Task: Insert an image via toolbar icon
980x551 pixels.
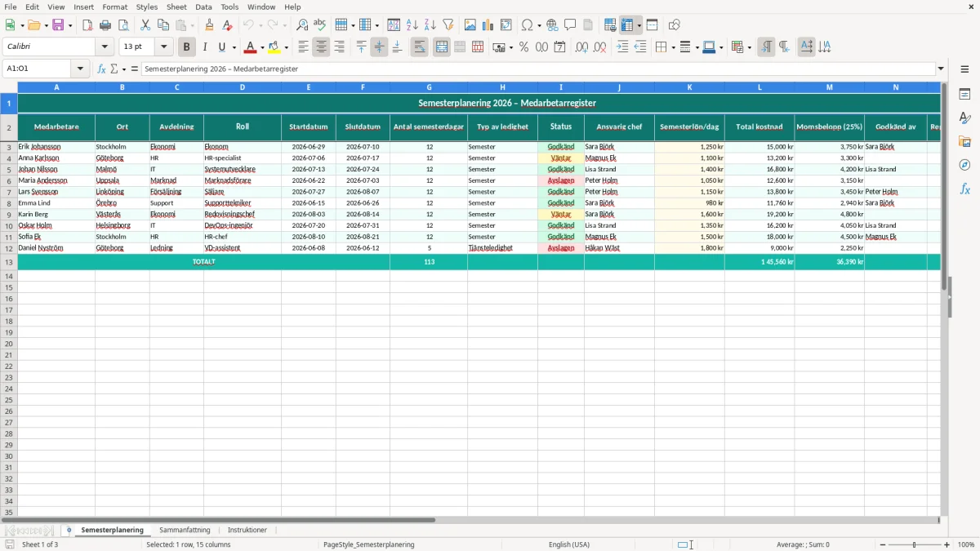Action: [470, 25]
